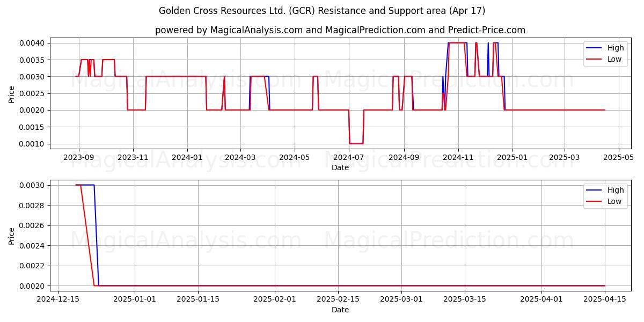The image size is (644, 322).
Task: Click the 'Date' axis label of the lower chart
Action: pyautogui.click(x=340, y=310)
